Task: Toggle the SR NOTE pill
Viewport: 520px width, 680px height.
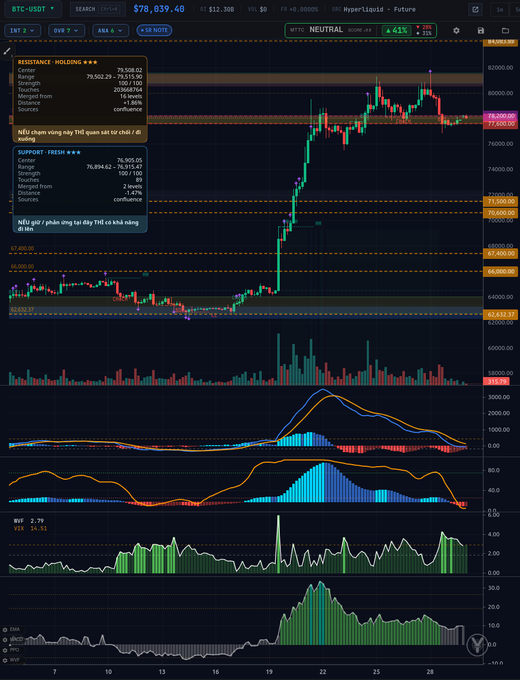Action: [154, 30]
